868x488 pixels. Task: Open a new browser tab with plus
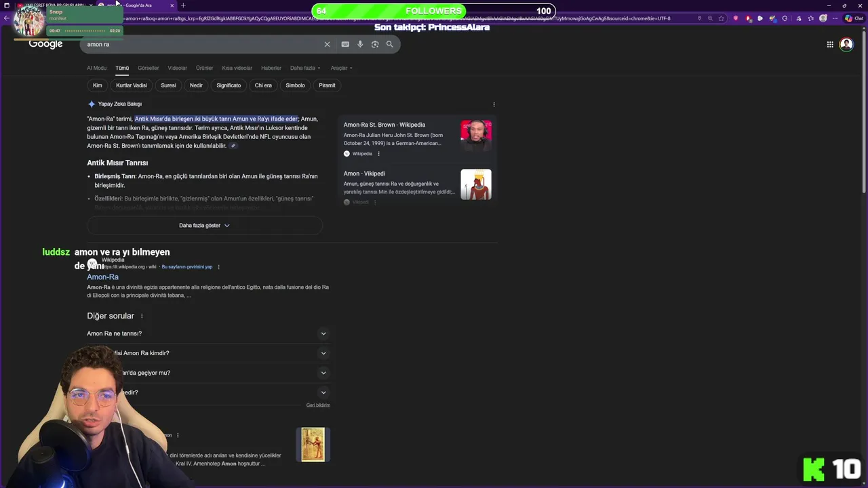point(183,5)
